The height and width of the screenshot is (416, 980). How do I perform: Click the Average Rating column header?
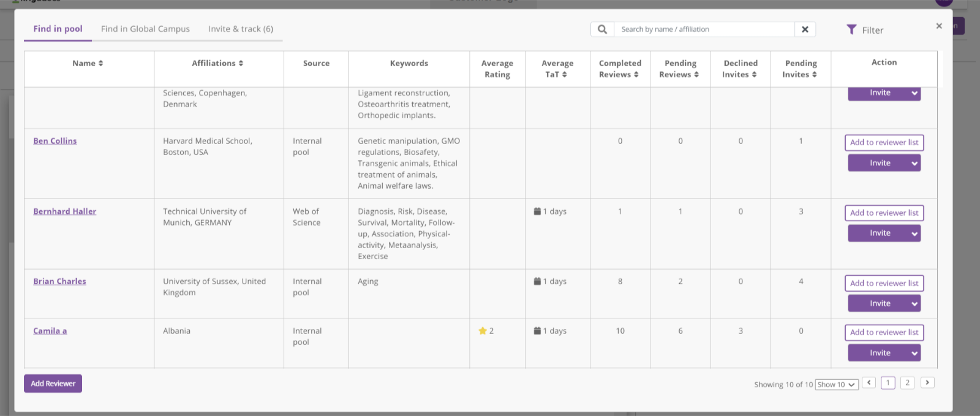(497, 69)
